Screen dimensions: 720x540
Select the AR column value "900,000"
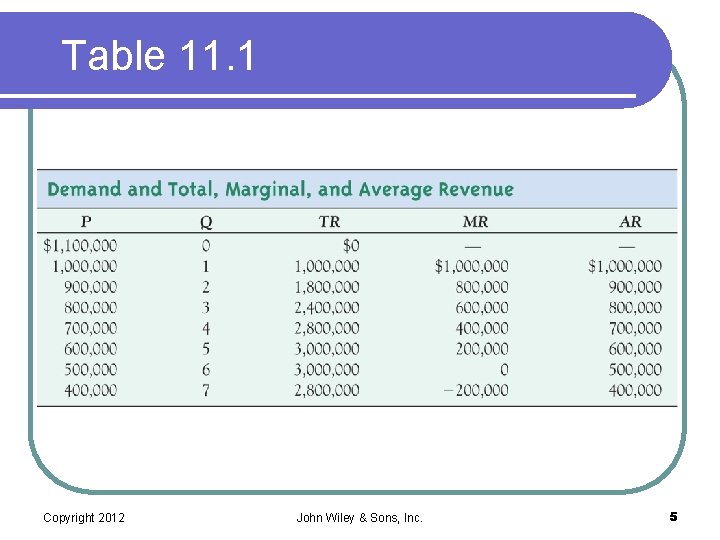tap(636, 287)
